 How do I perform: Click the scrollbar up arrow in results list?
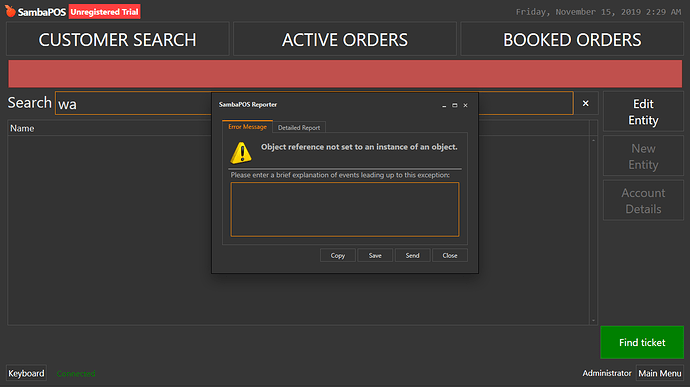[593, 140]
